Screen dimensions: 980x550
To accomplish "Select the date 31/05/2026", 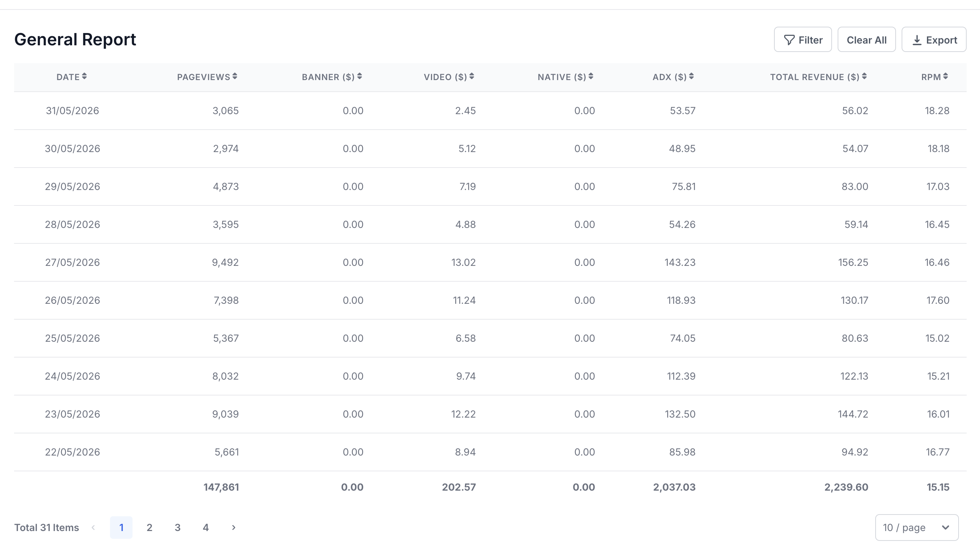I will (72, 111).
